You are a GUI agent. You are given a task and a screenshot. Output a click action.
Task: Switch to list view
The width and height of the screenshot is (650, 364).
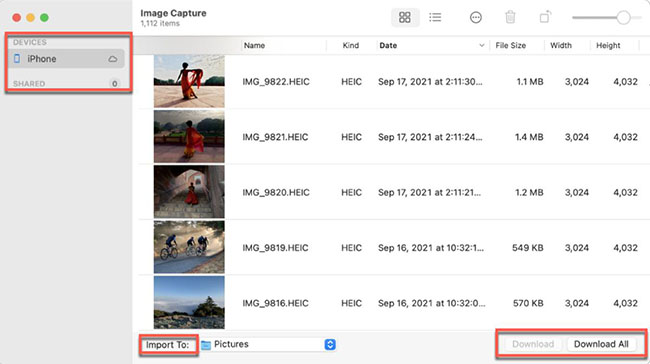click(435, 17)
